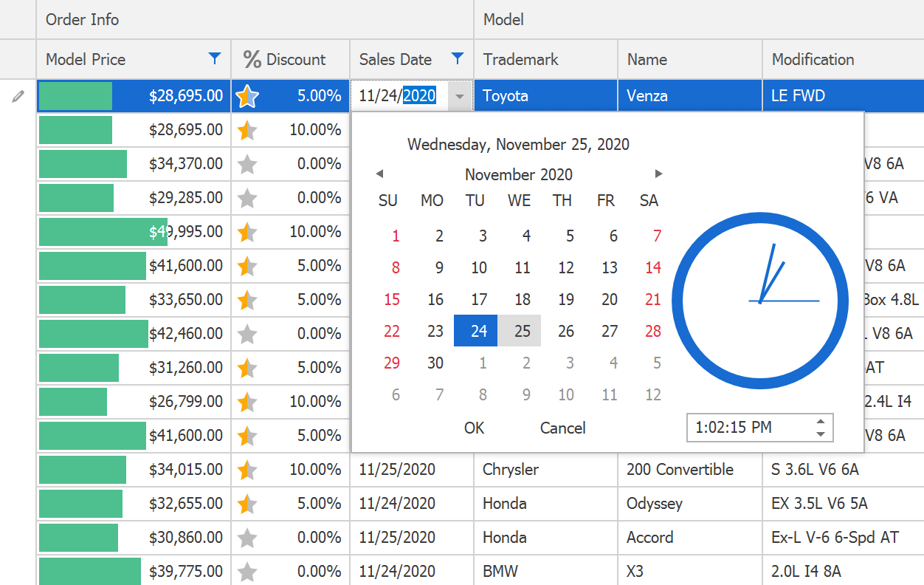924x585 pixels.
Task: Click the pencil edit indicator on the active row
Action: point(18,96)
